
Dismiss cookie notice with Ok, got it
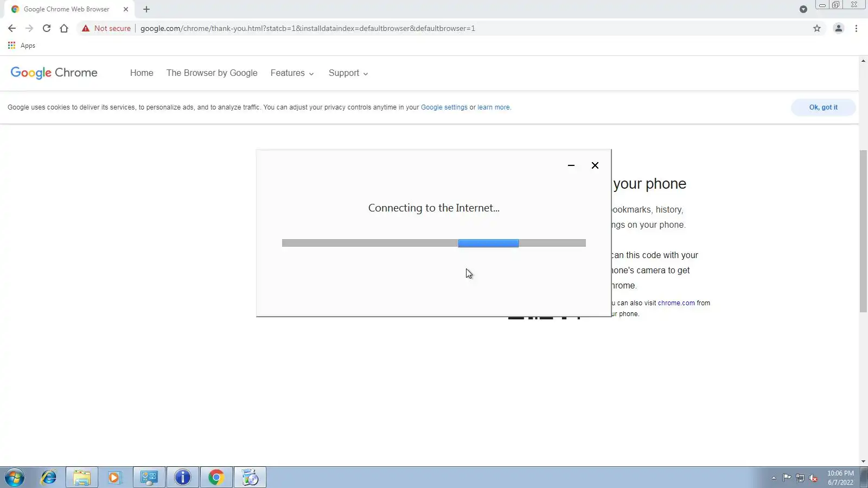click(x=824, y=107)
